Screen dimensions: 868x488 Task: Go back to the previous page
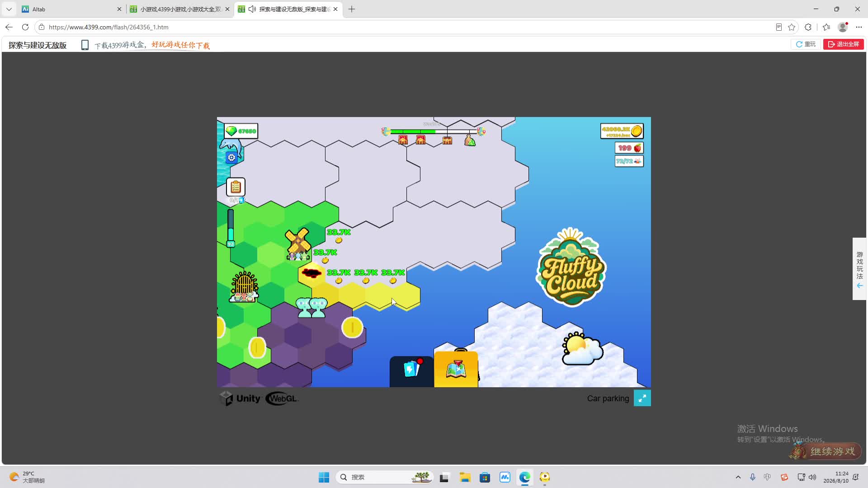[9, 27]
